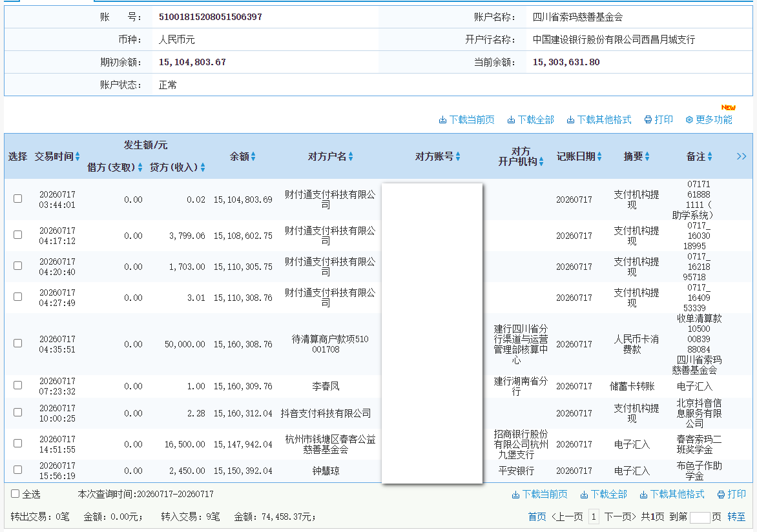Go to next page 下一页
The height and width of the screenshot is (532, 757).
[x=620, y=517]
